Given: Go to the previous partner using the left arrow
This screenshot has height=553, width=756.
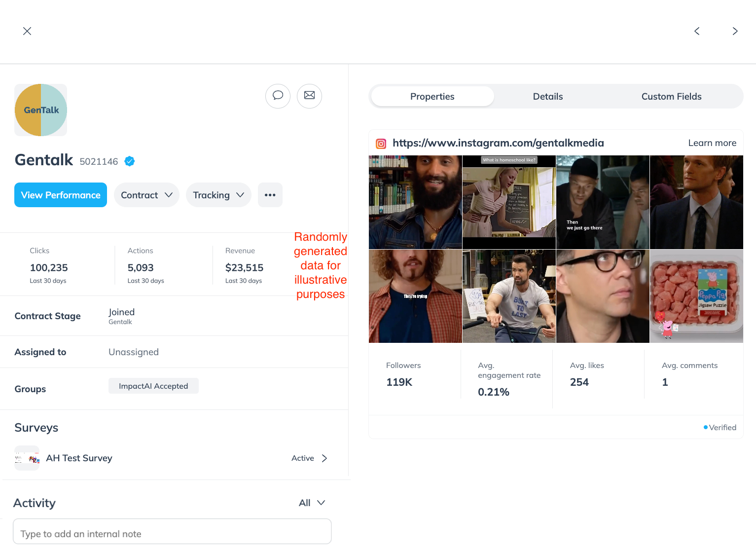Looking at the screenshot, I should click(697, 31).
